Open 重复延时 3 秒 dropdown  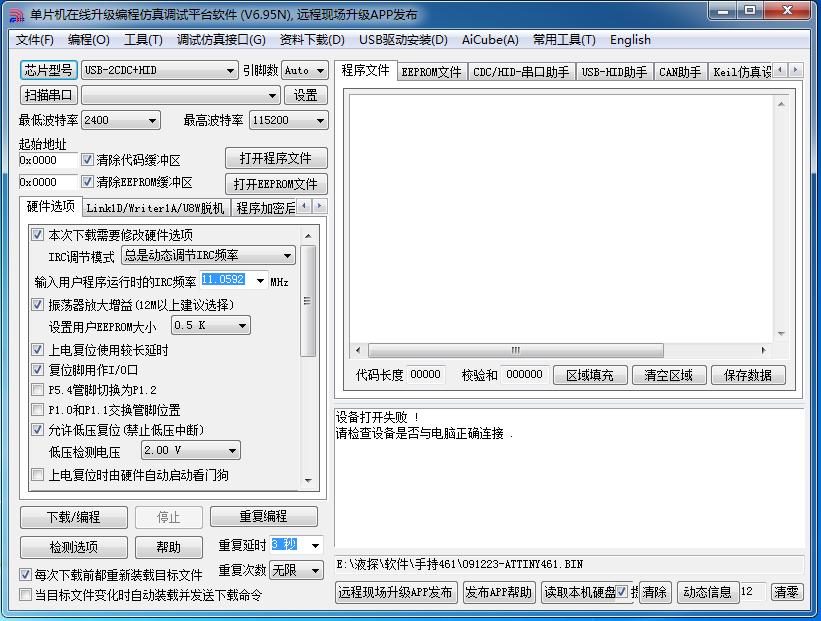click(315, 545)
